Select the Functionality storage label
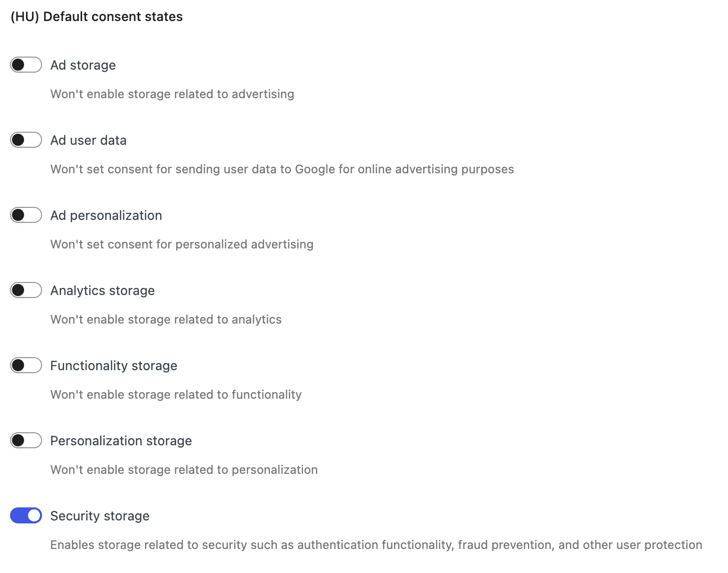728x573 pixels. [x=114, y=366]
